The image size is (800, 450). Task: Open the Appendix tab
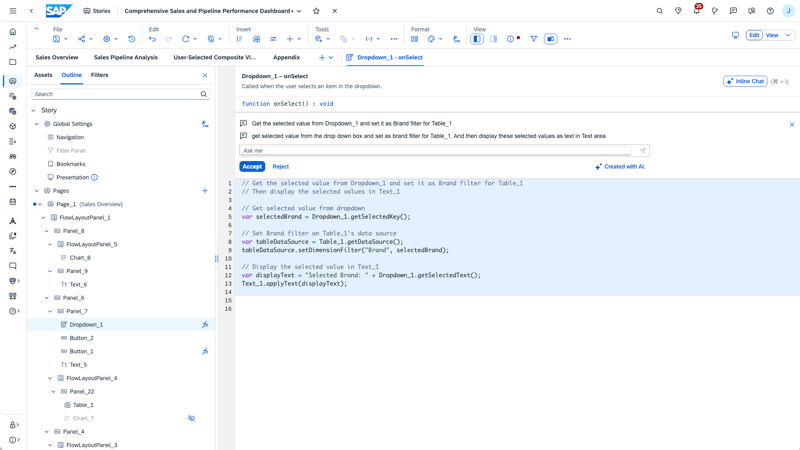click(286, 57)
